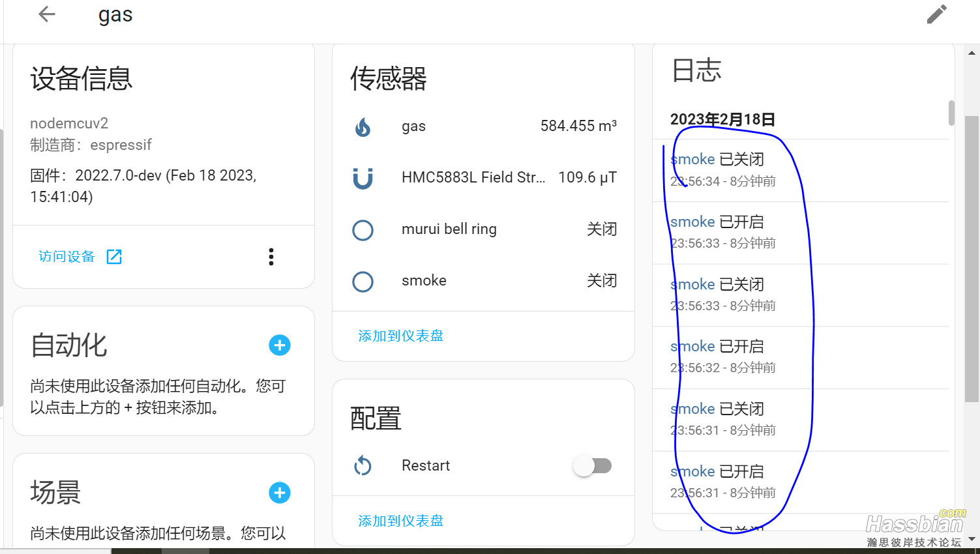Open smoke 已开启 entry at 23:56:31
Screen dimensions: 980x554
(x=801, y=482)
